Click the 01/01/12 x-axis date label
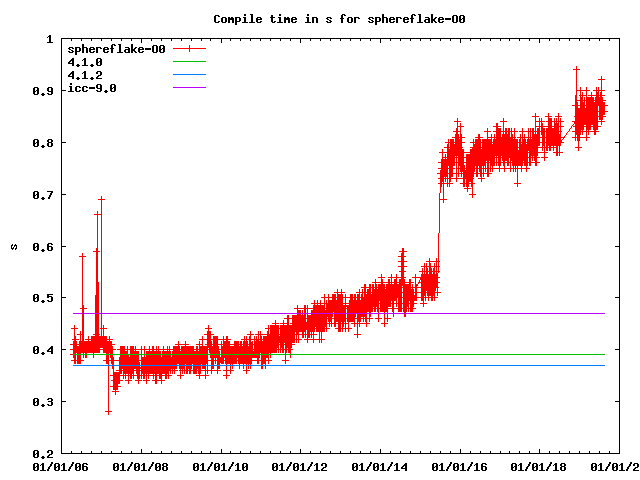Screen dimensions: 640x480 300,466
